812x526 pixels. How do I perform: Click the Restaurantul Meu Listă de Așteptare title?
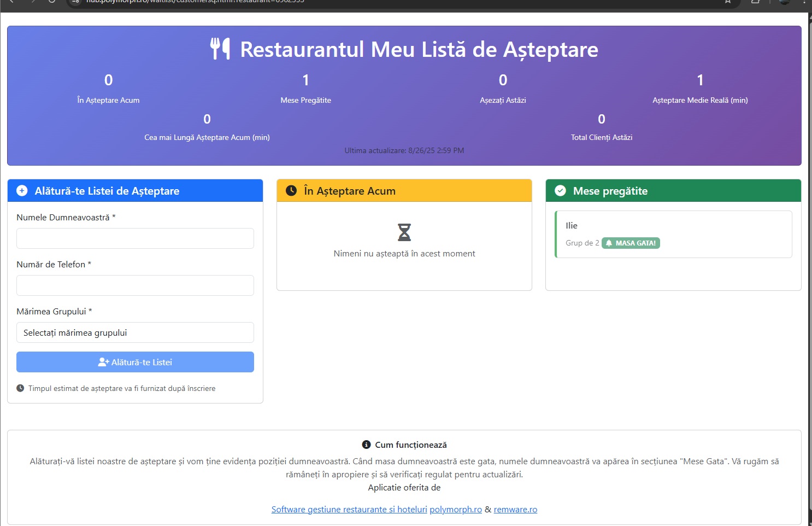tap(419, 49)
